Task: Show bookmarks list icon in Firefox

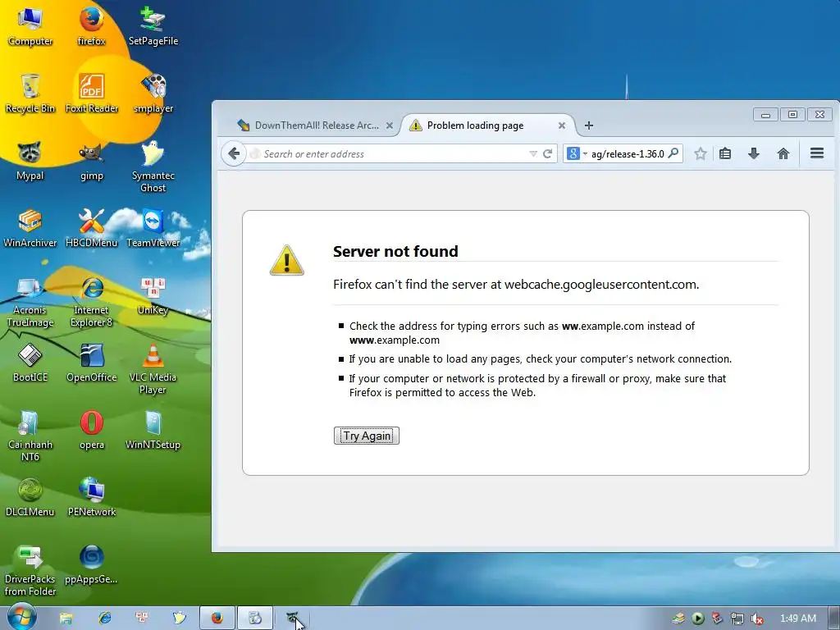Action: pos(725,153)
